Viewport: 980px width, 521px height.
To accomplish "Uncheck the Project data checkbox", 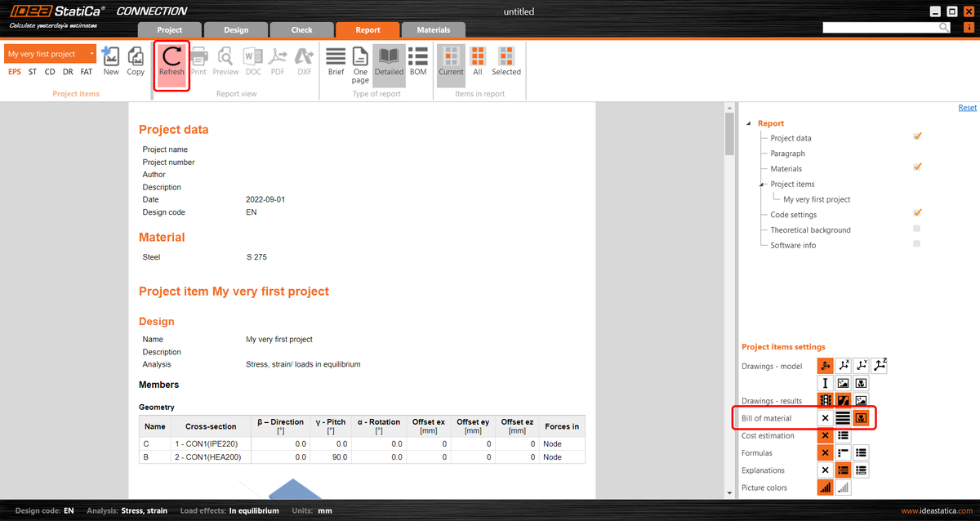I will [917, 136].
